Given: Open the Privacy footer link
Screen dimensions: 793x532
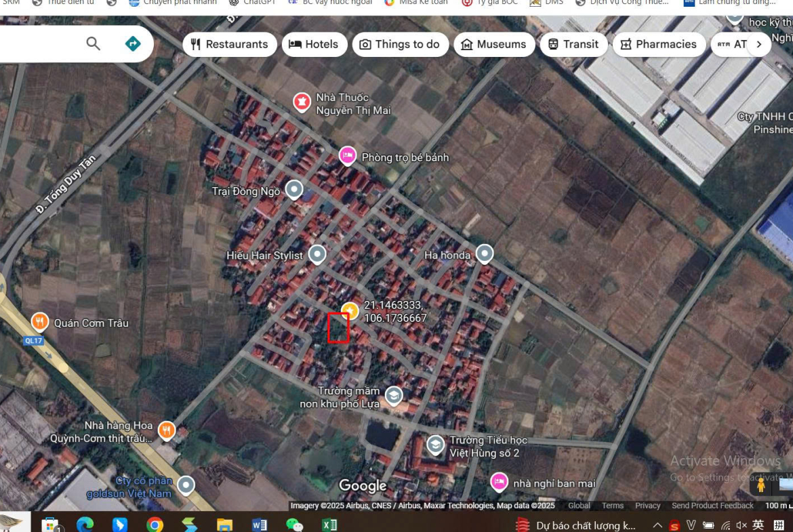Looking at the screenshot, I should pos(647,506).
